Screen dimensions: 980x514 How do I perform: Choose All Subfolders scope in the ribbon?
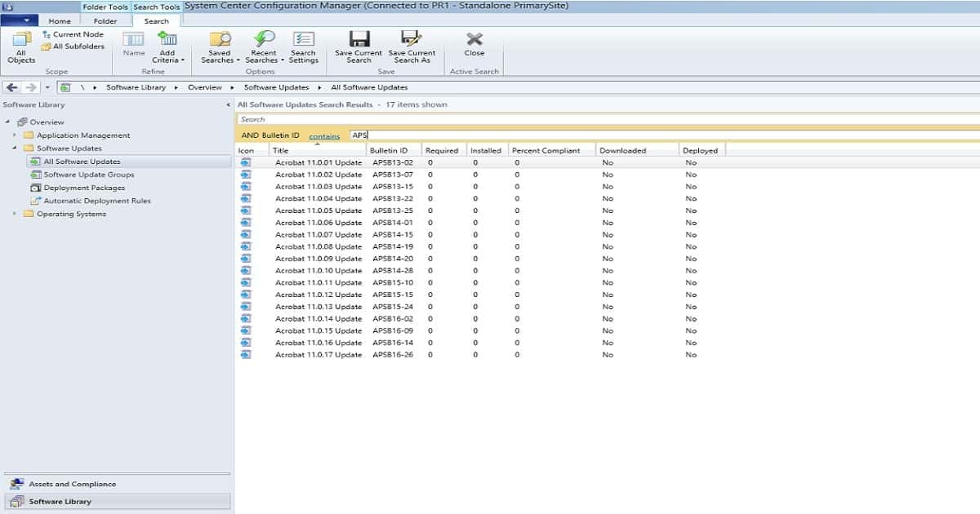click(x=73, y=47)
